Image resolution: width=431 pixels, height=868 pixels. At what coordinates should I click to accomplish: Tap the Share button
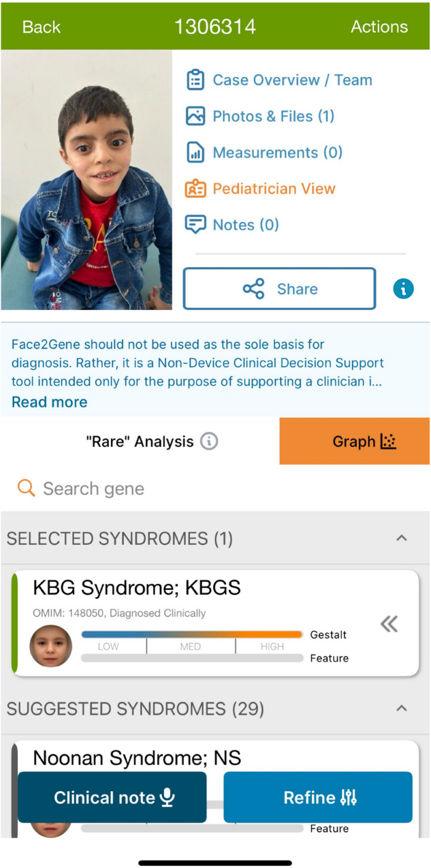click(279, 289)
